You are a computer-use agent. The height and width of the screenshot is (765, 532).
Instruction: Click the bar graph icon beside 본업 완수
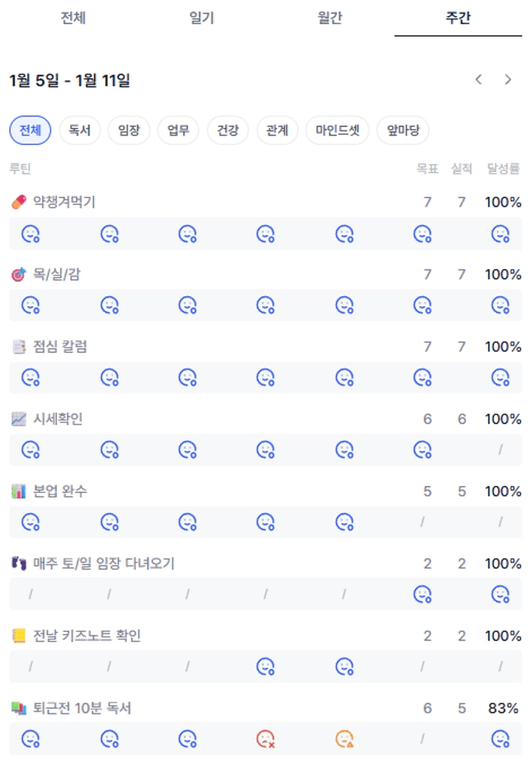click(x=19, y=492)
